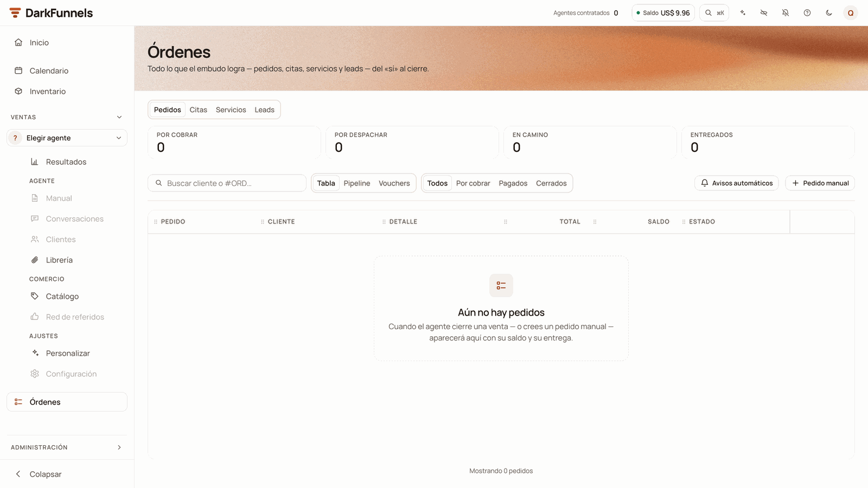Open Personalizar in the sidebar

click(x=75, y=353)
